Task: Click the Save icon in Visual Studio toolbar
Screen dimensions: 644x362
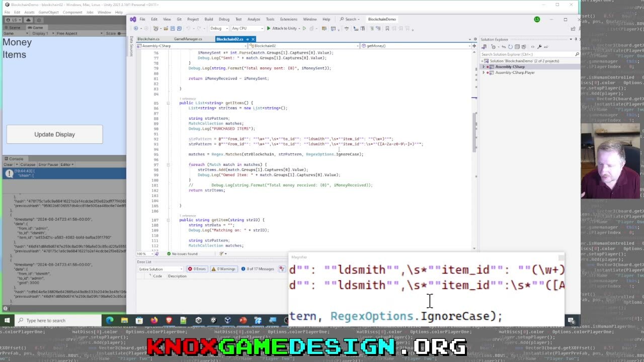Action: 173,28
